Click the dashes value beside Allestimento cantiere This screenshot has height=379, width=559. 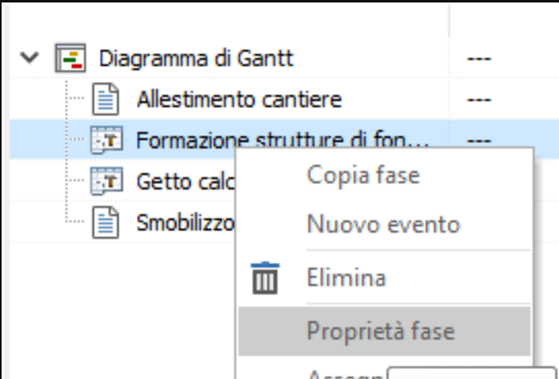(x=479, y=99)
